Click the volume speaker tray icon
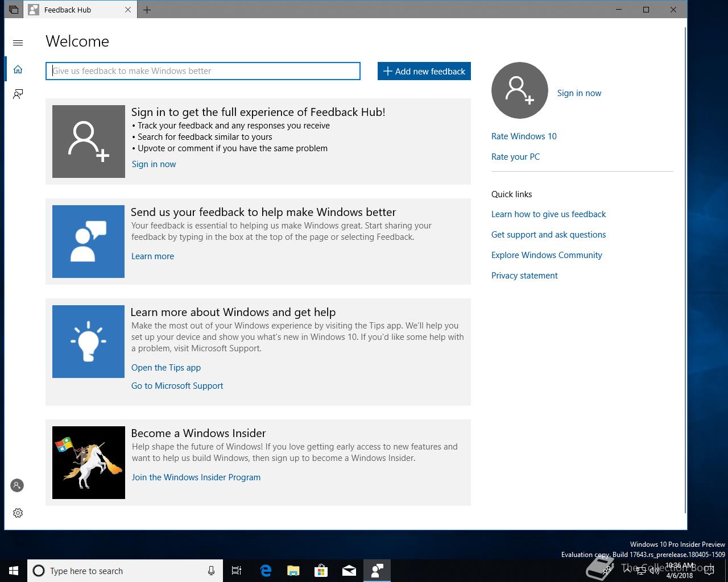 pyautogui.click(x=654, y=571)
